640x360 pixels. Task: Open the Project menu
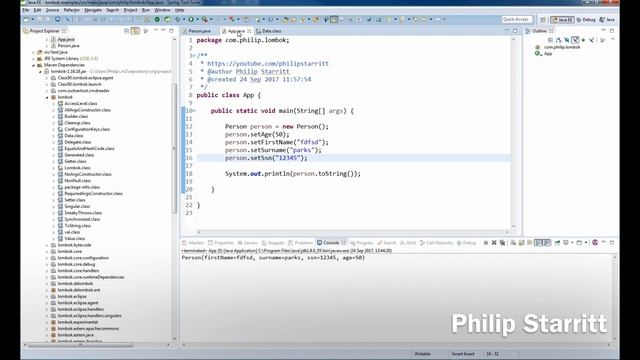coord(130,10)
